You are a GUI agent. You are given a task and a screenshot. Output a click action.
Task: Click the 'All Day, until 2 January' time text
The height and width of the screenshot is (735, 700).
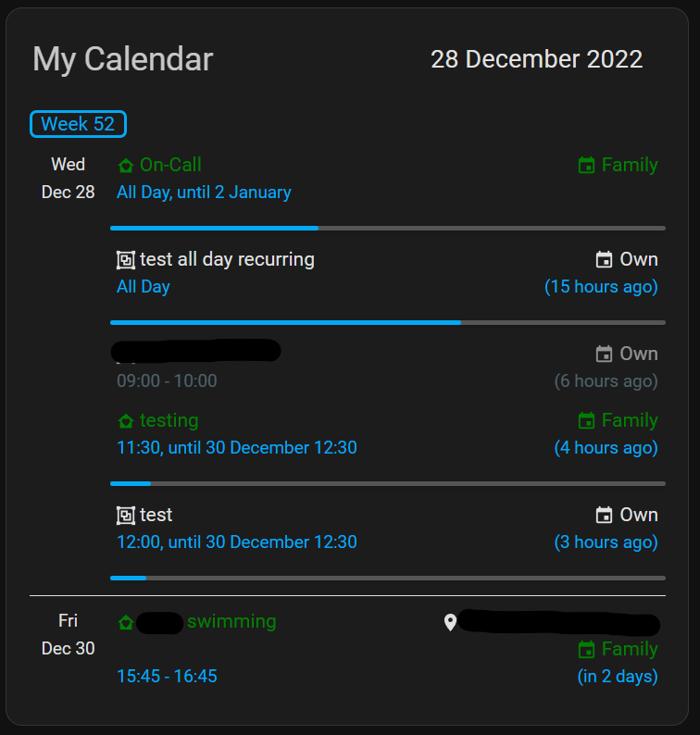pos(204,193)
